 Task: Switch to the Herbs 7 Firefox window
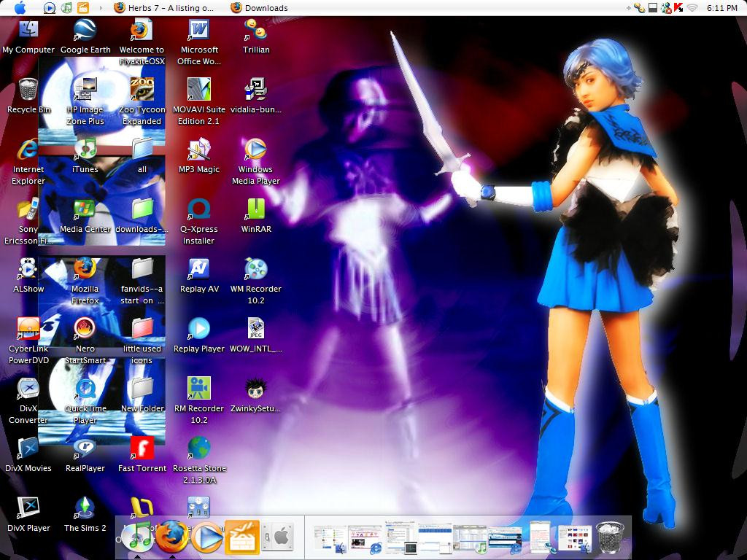tap(164, 7)
